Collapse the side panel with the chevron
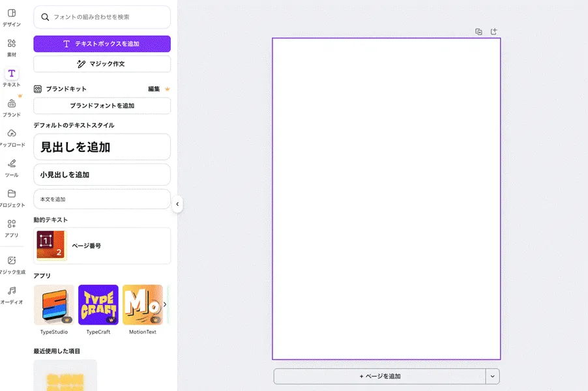 (177, 204)
